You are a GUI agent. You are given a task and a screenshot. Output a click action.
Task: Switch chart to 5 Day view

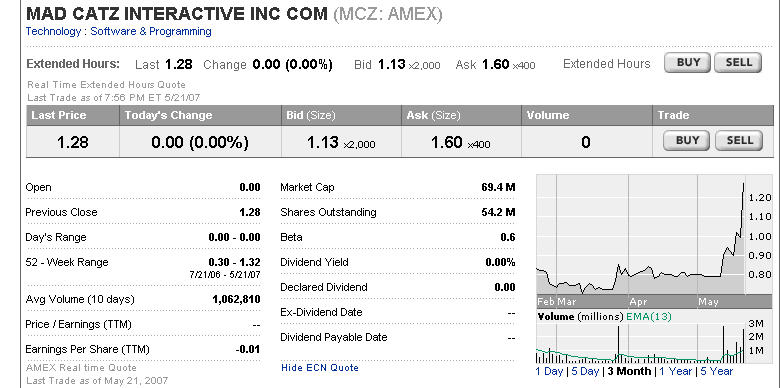(x=585, y=371)
